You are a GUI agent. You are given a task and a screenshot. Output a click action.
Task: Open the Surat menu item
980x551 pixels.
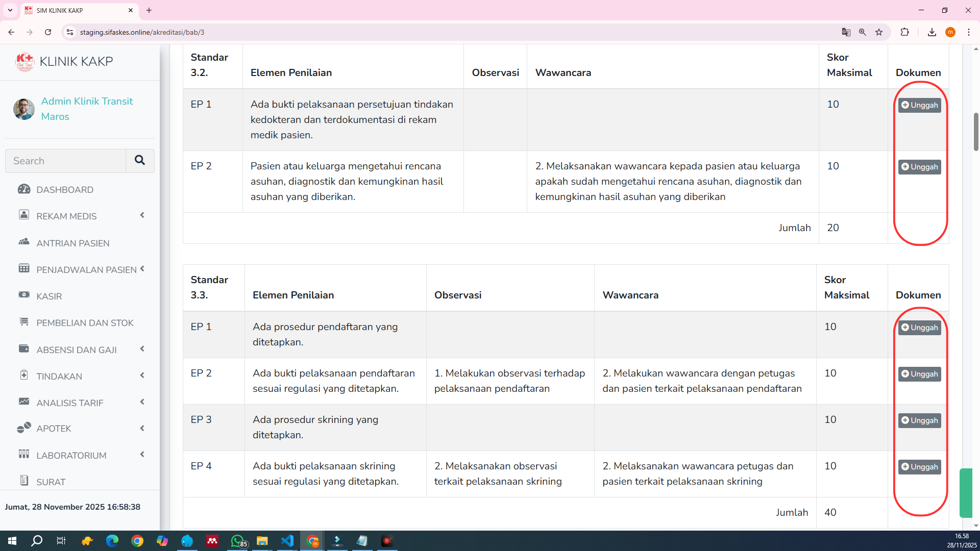tap(51, 482)
